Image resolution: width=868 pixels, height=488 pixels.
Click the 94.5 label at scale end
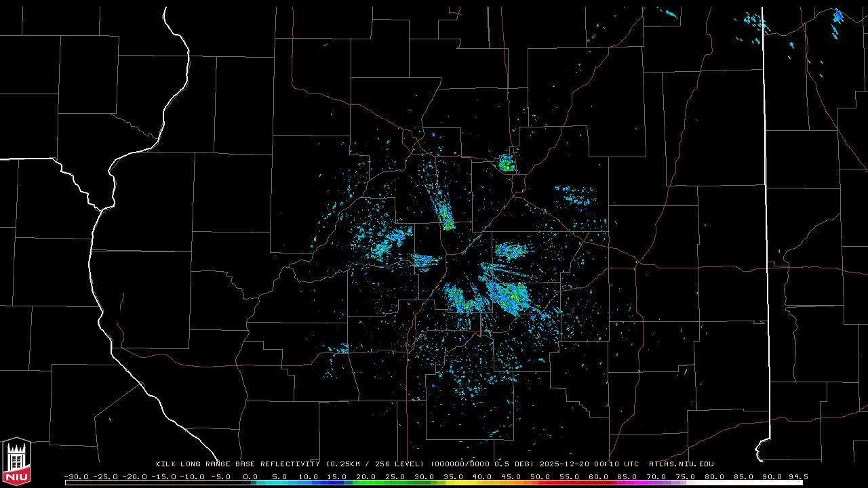pos(797,476)
